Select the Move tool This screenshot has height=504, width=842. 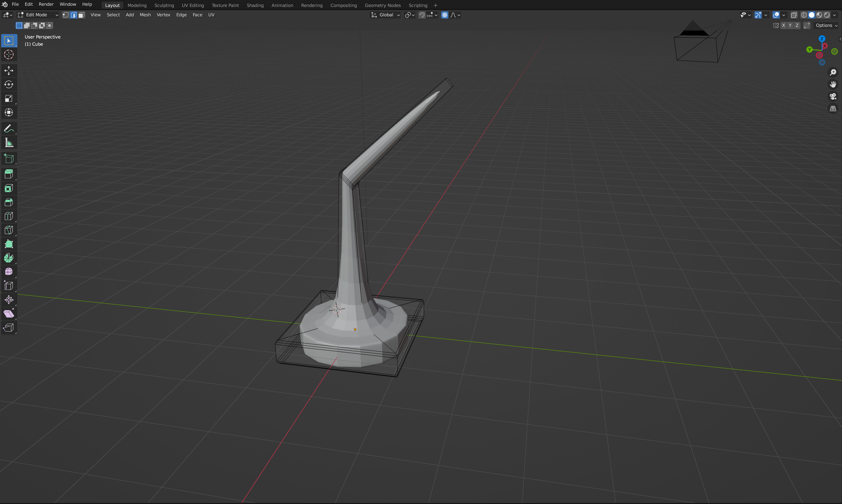[x=9, y=70]
